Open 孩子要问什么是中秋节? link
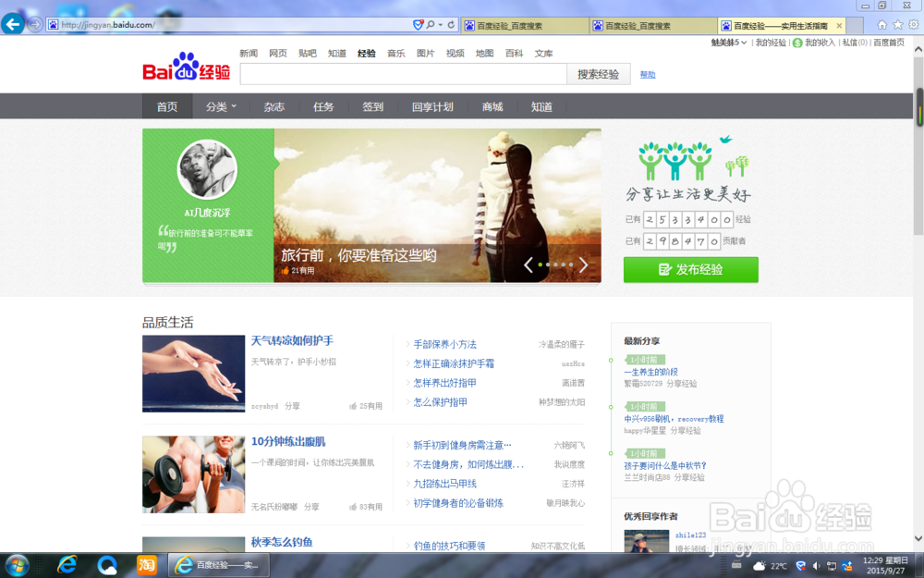 665,465
